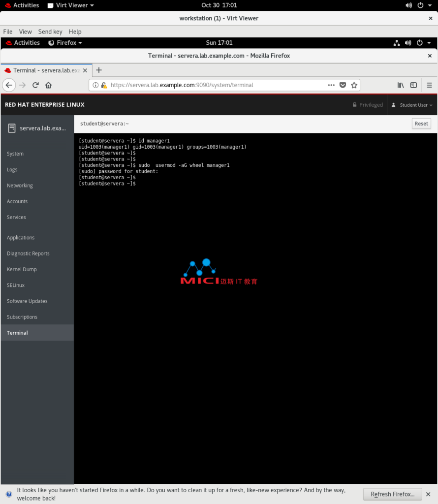Image resolution: width=438 pixels, height=504 pixels.
Task: Click the insecure connection padlock warning icon
Action: (104, 85)
